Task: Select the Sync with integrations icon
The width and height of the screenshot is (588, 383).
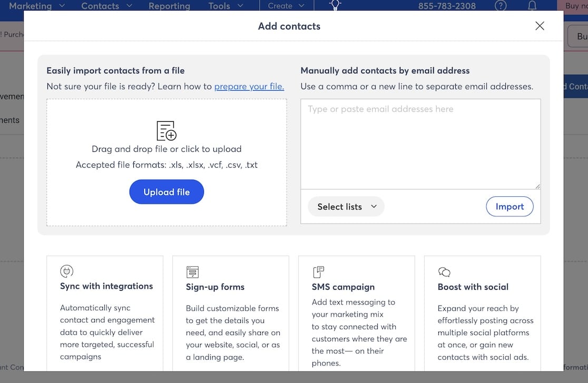Action: pyautogui.click(x=66, y=271)
